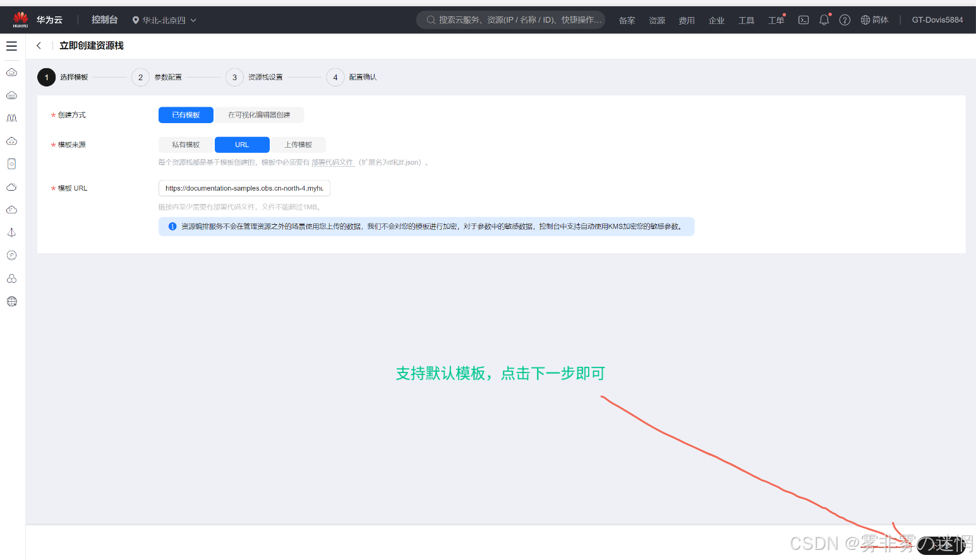The height and width of the screenshot is (560, 976).
Task: Click step 4 配置确认
Action: pyautogui.click(x=352, y=77)
